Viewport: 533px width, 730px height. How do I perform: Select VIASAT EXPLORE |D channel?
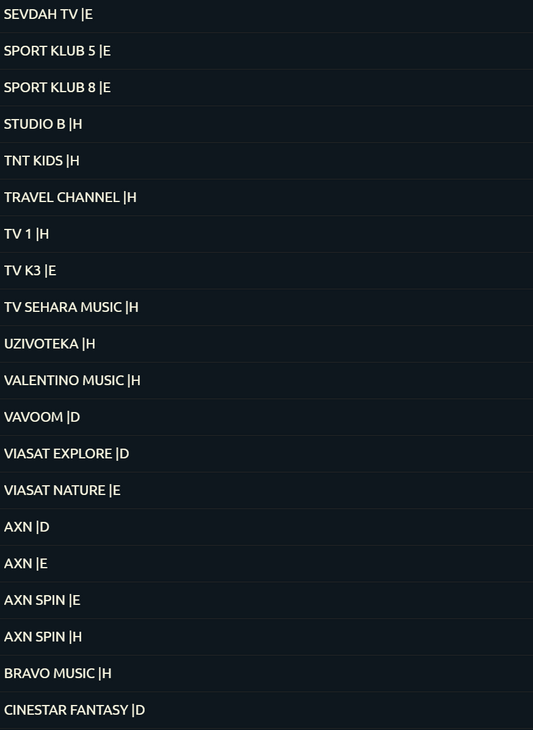266,454
